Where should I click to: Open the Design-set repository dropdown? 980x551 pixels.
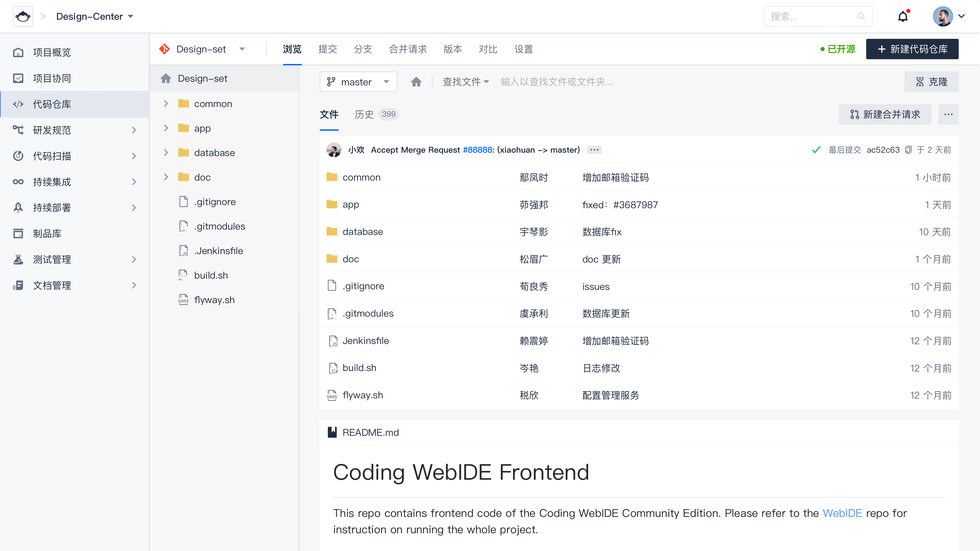202,49
